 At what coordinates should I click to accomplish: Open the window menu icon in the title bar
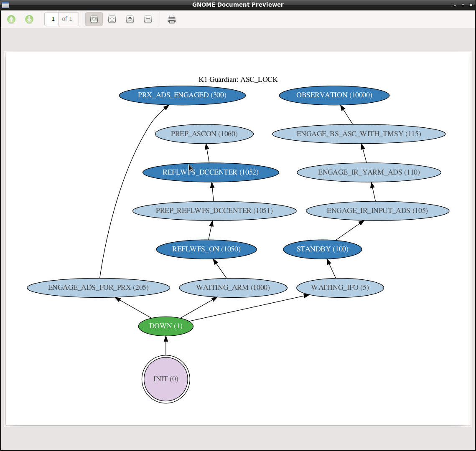point(5,5)
